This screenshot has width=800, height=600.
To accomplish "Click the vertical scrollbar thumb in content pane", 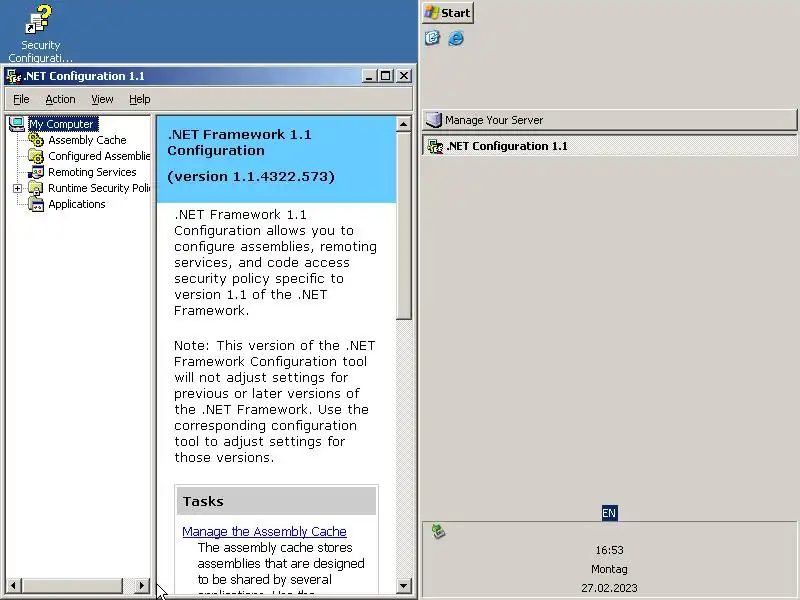I will (404, 226).
